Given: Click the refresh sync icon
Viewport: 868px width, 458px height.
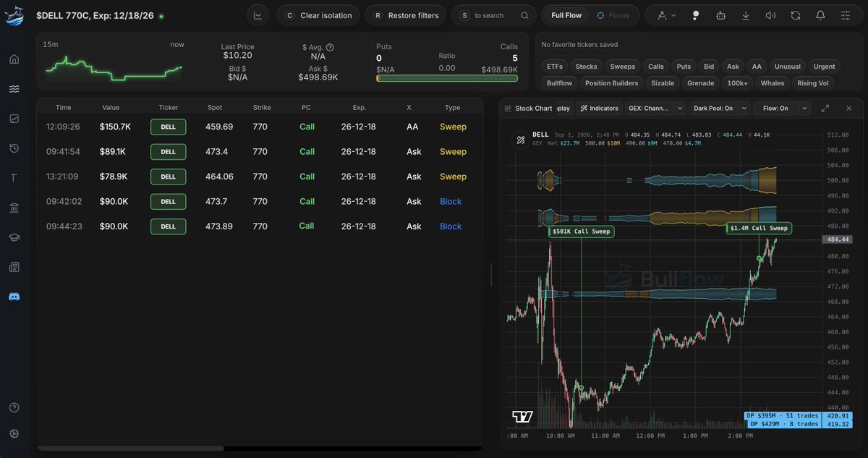Looking at the screenshot, I should point(796,15).
